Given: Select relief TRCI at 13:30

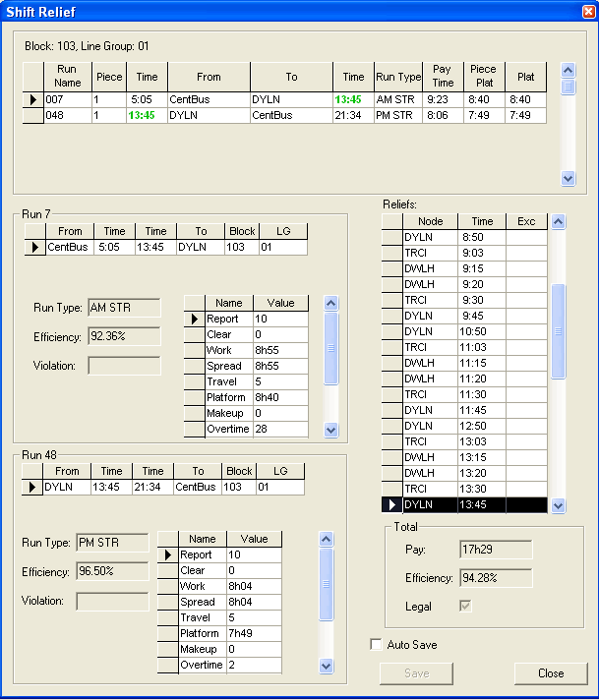Looking at the screenshot, I should [464, 489].
